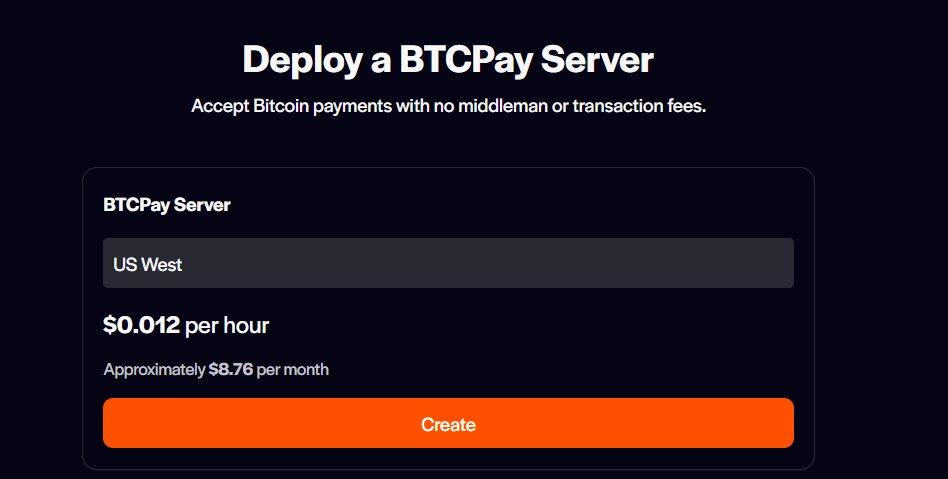Click the word "BTCPay" in the main heading
The image size is (948, 479).
[466, 60]
